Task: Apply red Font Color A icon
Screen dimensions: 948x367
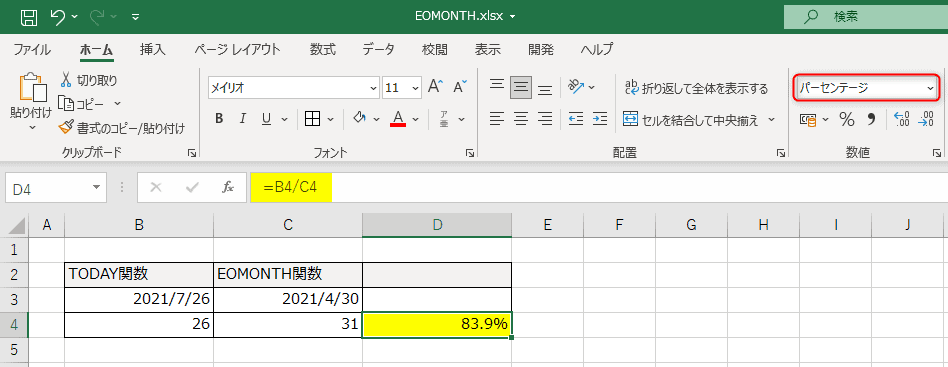Action: click(x=398, y=119)
